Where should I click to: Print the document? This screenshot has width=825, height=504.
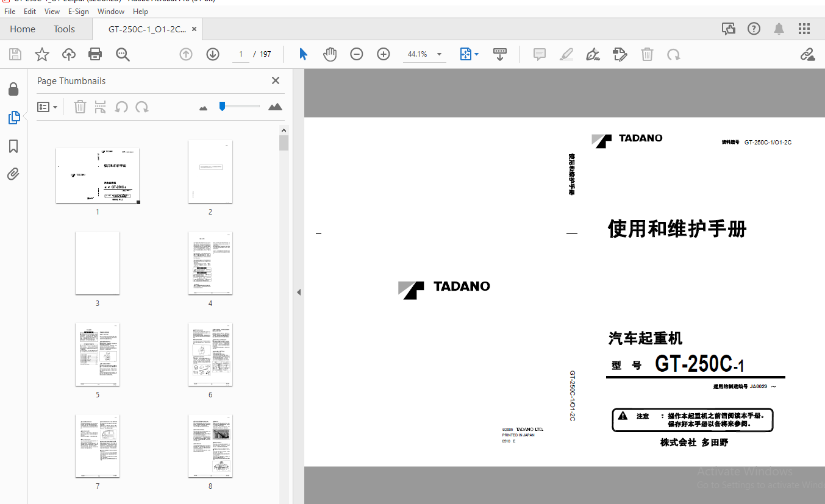(x=95, y=54)
